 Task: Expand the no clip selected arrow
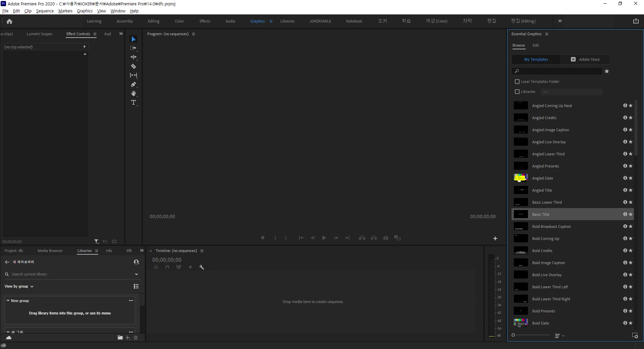(x=85, y=47)
